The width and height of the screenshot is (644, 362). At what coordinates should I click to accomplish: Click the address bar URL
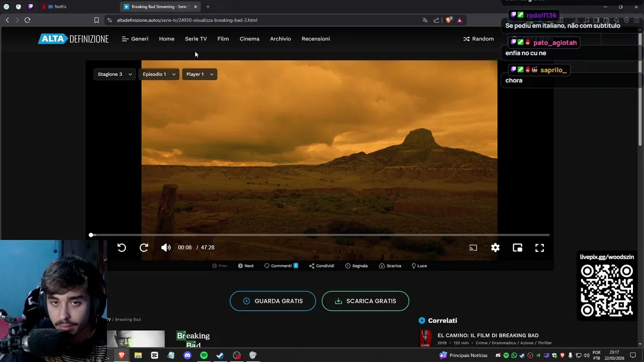[187, 20]
